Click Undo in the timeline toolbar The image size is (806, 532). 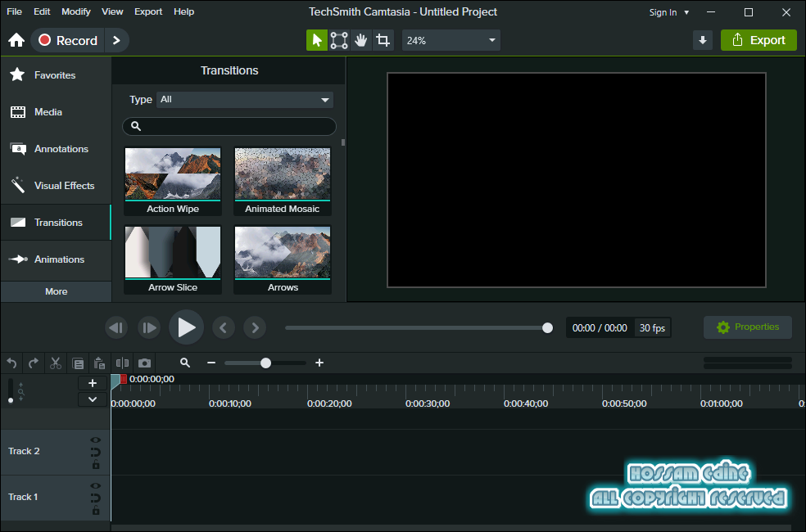point(11,363)
